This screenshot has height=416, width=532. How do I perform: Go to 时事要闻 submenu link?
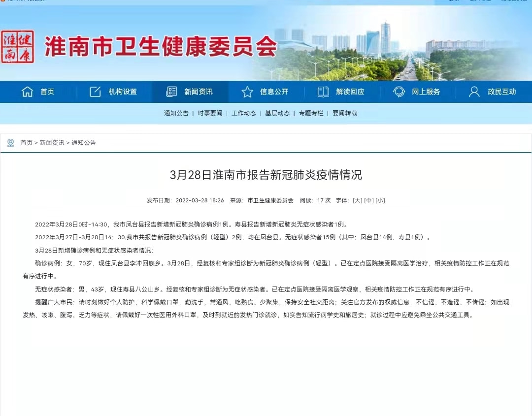[x=210, y=113]
